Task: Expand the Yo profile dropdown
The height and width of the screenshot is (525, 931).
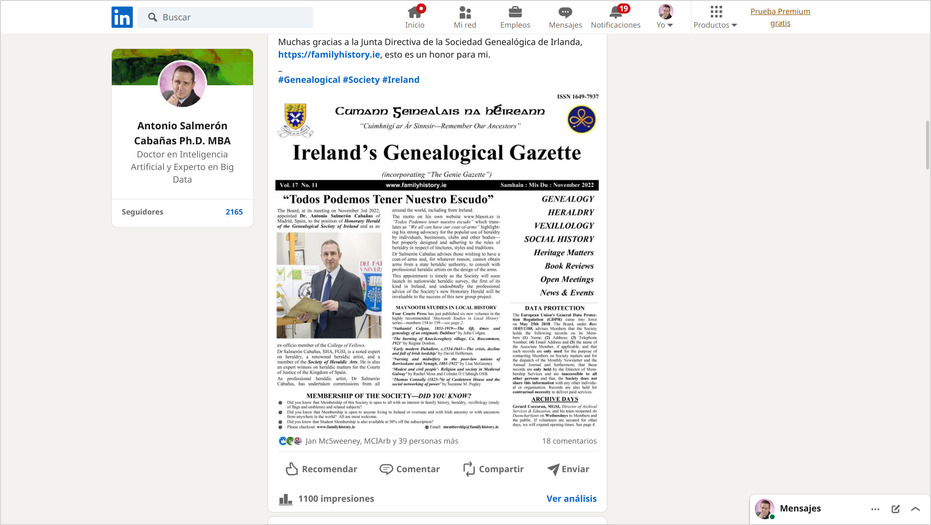Action: pos(665,17)
